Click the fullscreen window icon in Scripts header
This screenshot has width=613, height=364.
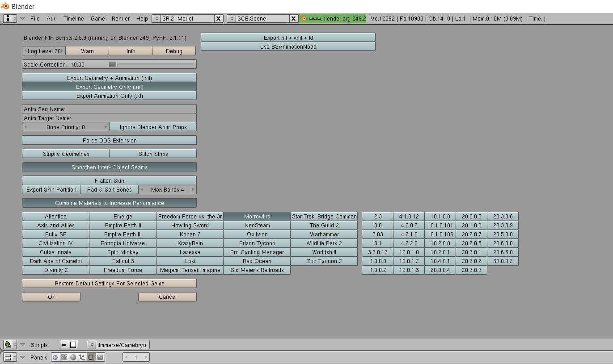click(x=73, y=345)
